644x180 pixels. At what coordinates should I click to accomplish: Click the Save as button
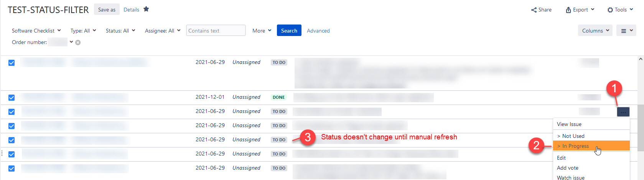coord(107,10)
